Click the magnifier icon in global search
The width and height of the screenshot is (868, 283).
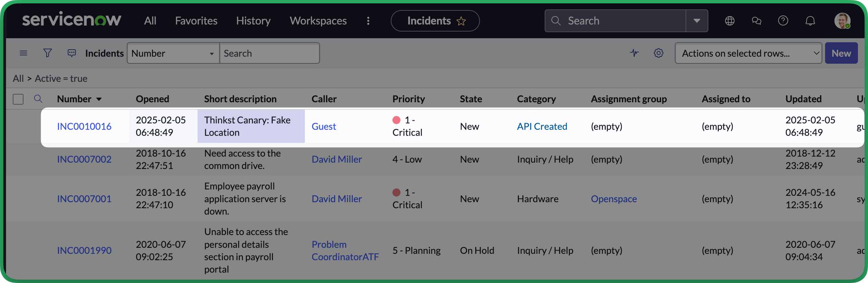point(556,21)
